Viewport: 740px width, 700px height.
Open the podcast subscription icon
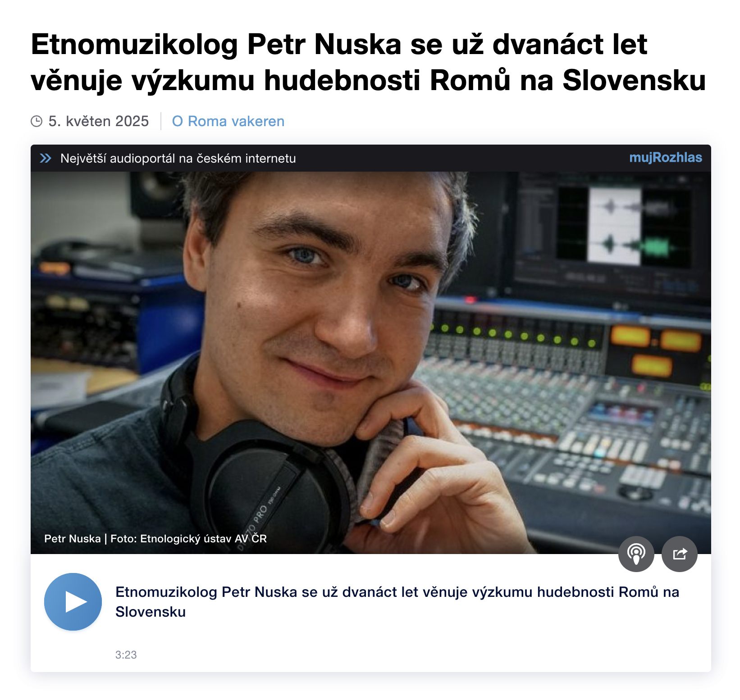[x=636, y=554]
